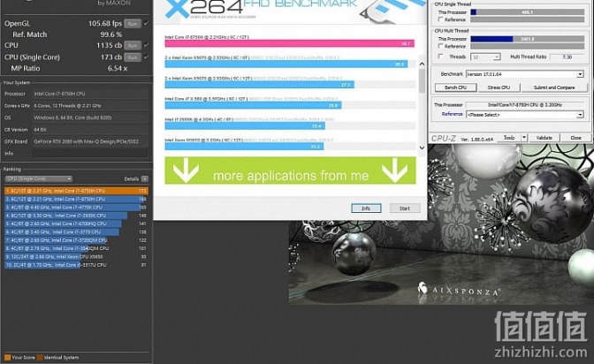Start the x264 FHD benchmark
The image size is (594, 364).
(405, 209)
